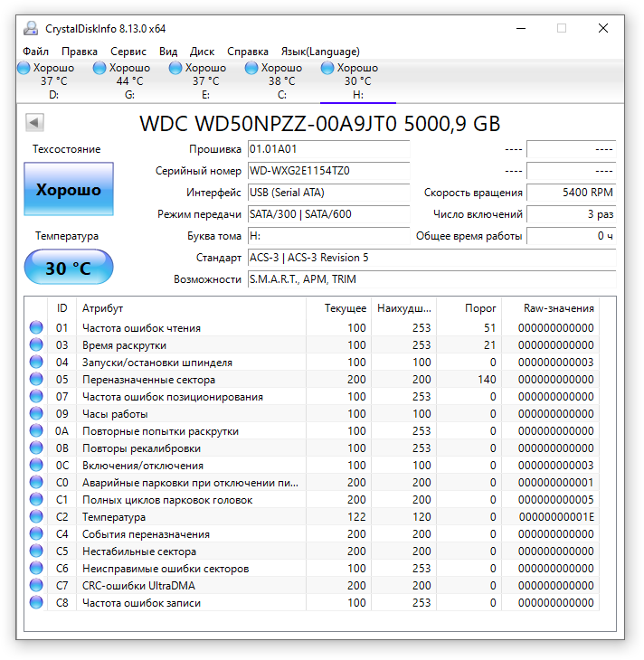Select the row Полных циклов парковок головок
644x660 pixels.
click(312, 499)
